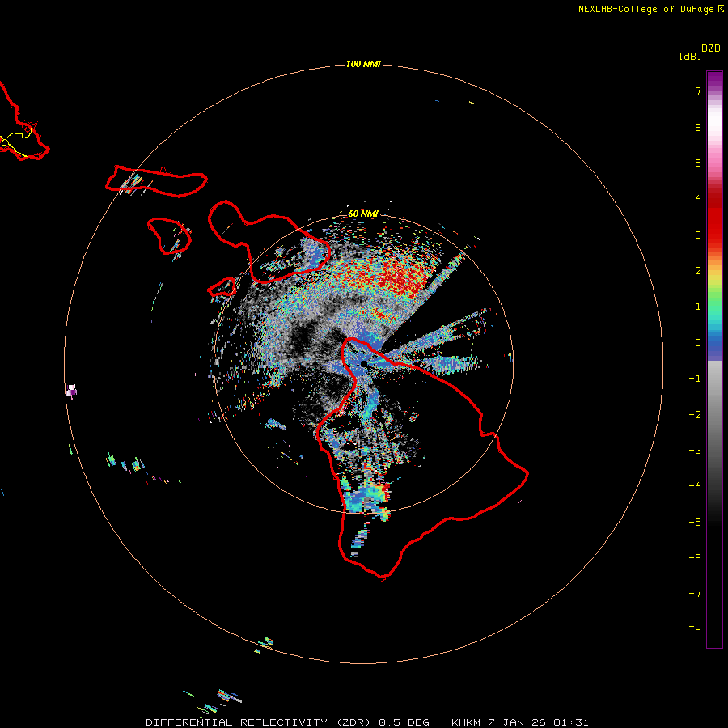Image resolution: width=728 pixels, height=728 pixels.
Task: Select the 0 tick label on colorbar
Action: coord(698,343)
